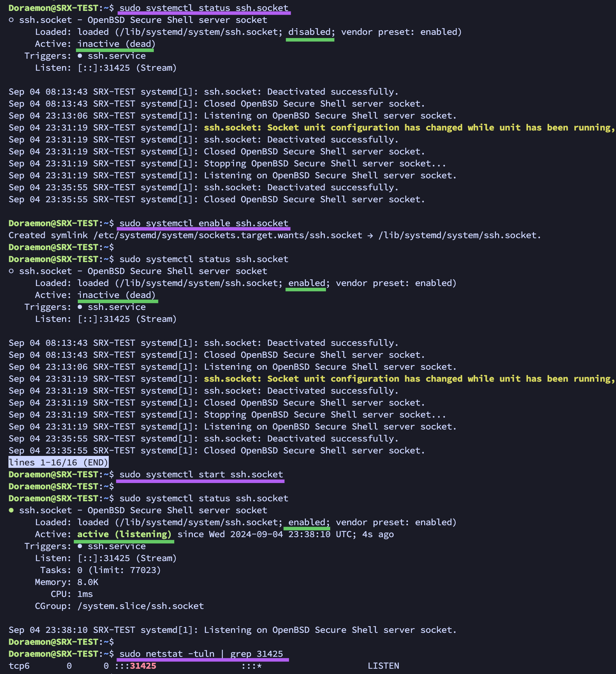This screenshot has width=616, height=674.
Task: Click the 'Tasks: 0 (limit: 77023)' line
Action: click(x=100, y=570)
